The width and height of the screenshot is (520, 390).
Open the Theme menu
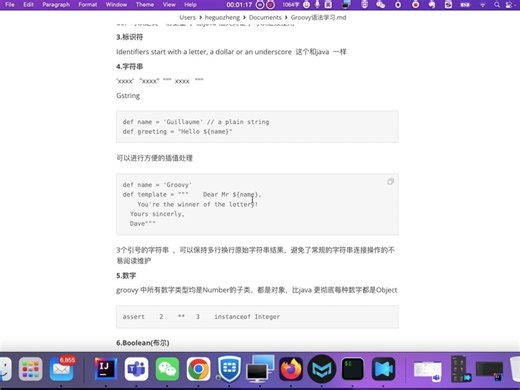tap(145, 5)
